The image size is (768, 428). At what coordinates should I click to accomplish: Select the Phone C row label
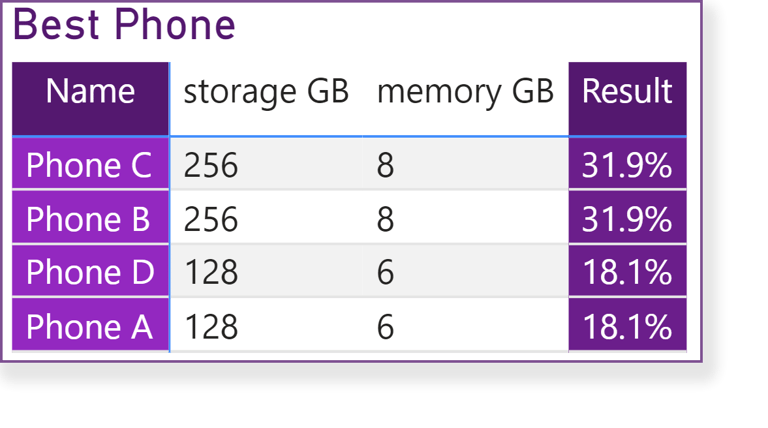[x=90, y=164]
